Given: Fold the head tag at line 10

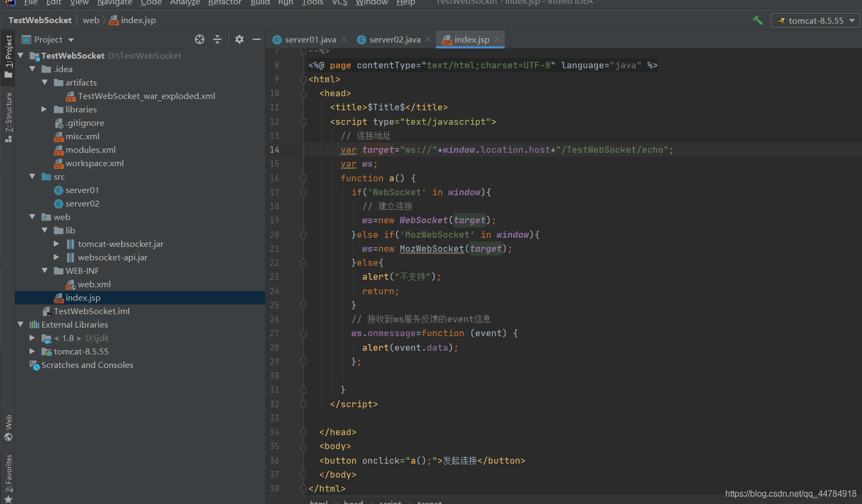Looking at the screenshot, I should 303,94.
